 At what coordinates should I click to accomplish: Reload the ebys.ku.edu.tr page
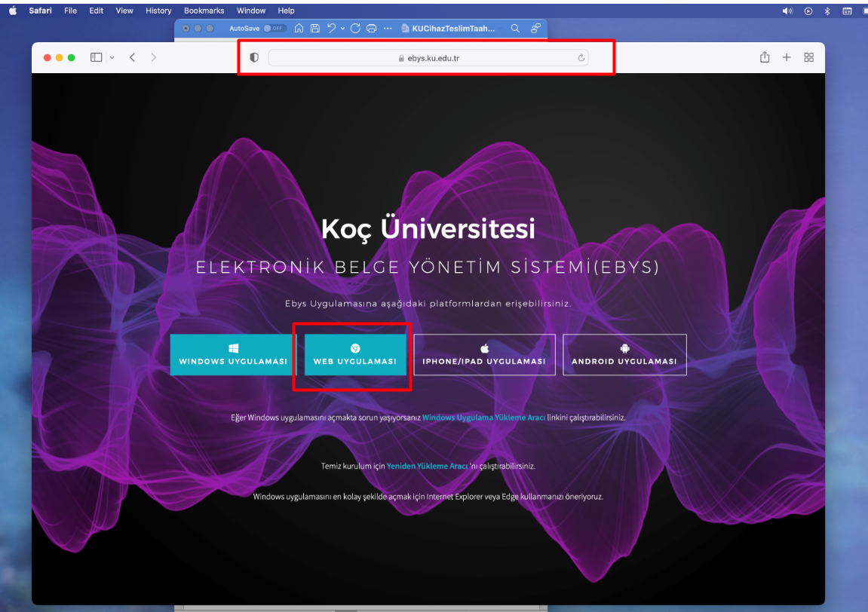coord(581,58)
